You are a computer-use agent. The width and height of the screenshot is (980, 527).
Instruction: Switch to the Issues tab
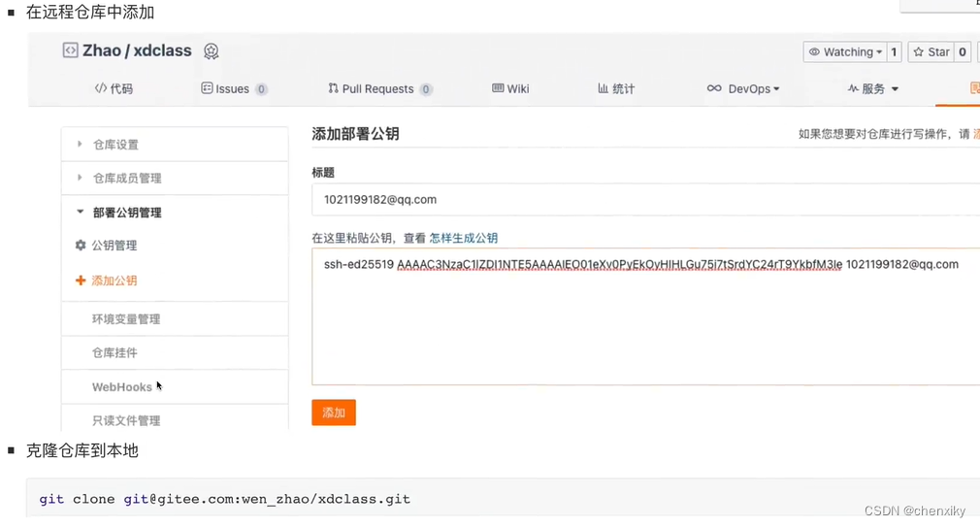233,88
